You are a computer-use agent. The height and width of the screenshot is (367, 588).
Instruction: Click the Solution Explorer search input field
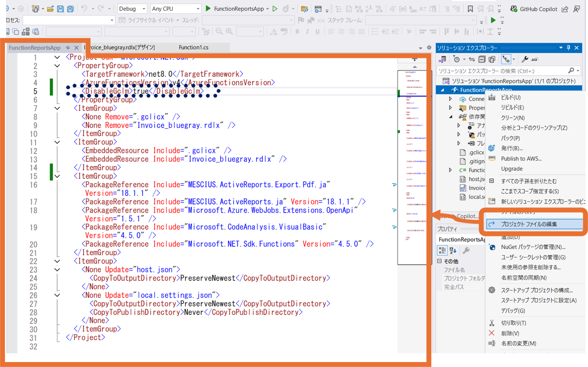pos(503,71)
